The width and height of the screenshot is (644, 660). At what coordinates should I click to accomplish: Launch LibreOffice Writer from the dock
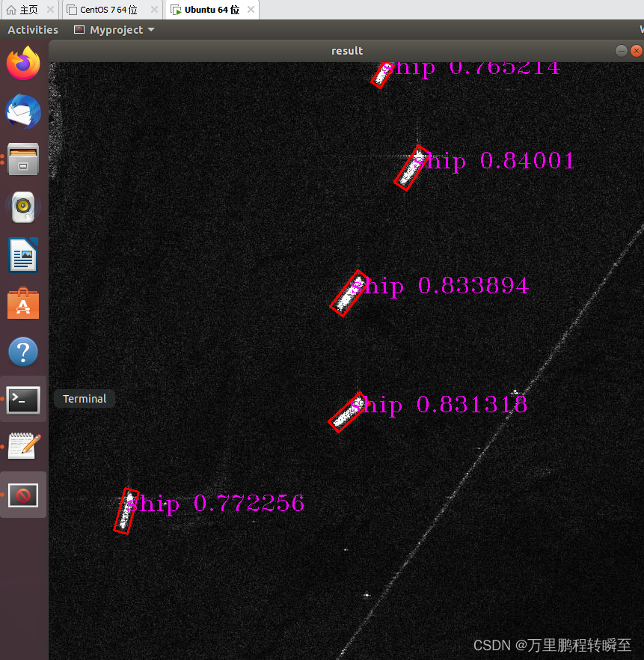pyautogui.click(x=23, y=254)
